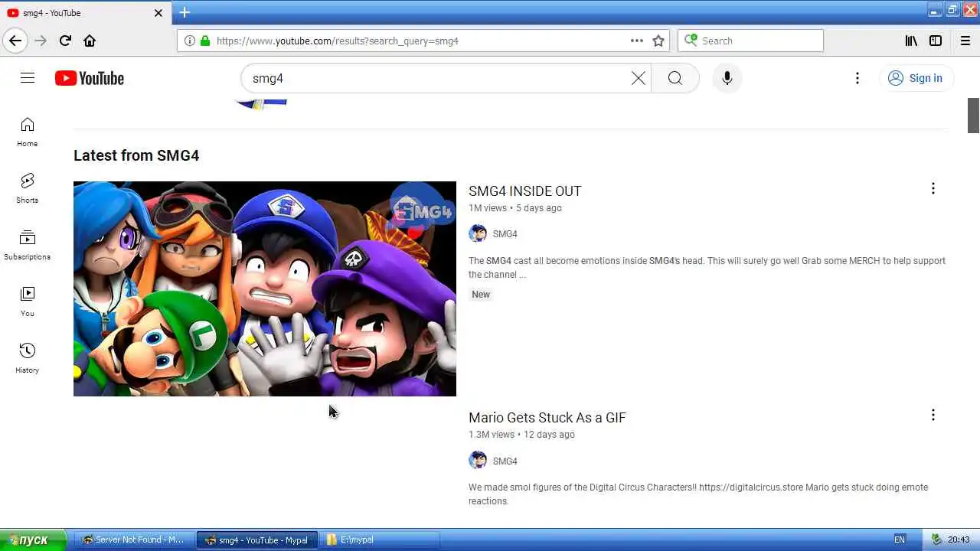Click the green padlock security icon
980x551 pixels.
click(204, 41)
